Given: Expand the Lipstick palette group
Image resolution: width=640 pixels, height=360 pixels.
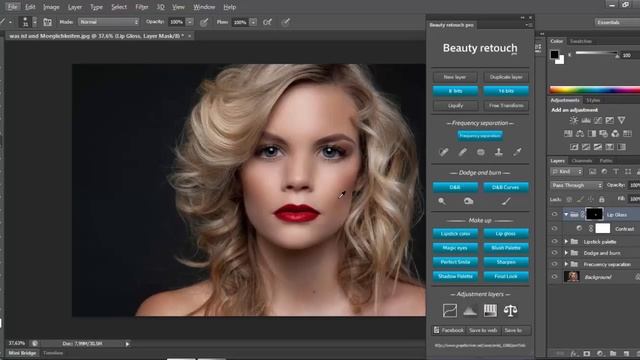Looking at the screenshot, I should pos(566,242).
